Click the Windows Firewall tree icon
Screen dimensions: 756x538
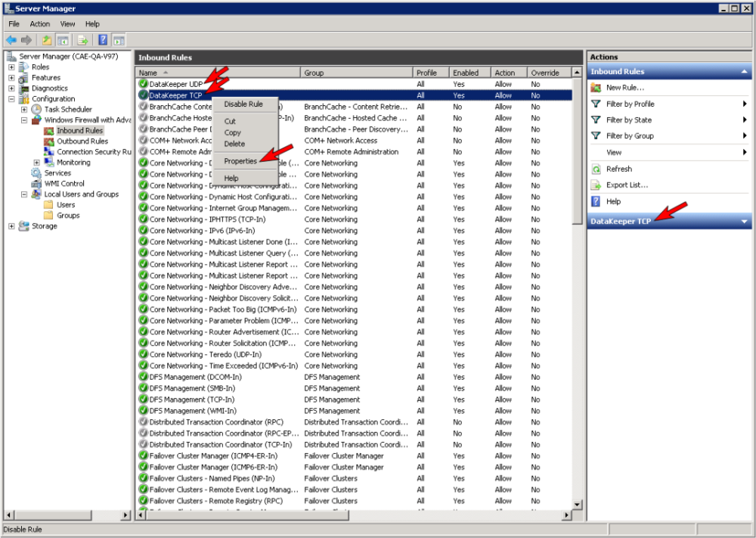tap(36, 120)
